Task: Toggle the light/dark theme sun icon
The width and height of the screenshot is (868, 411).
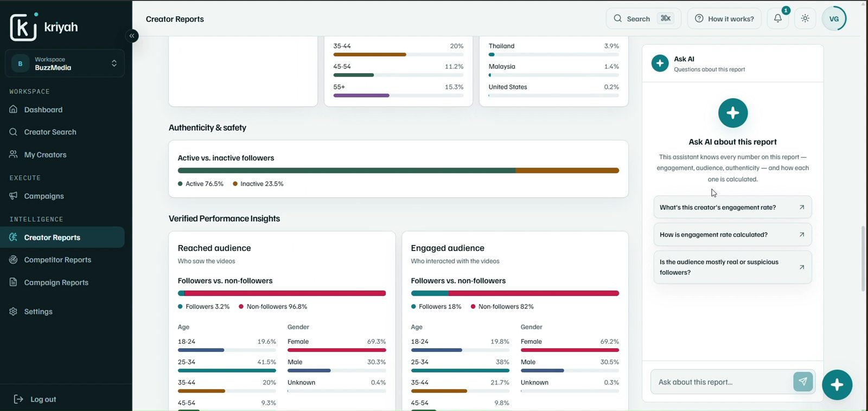Action: click(805, 18)
